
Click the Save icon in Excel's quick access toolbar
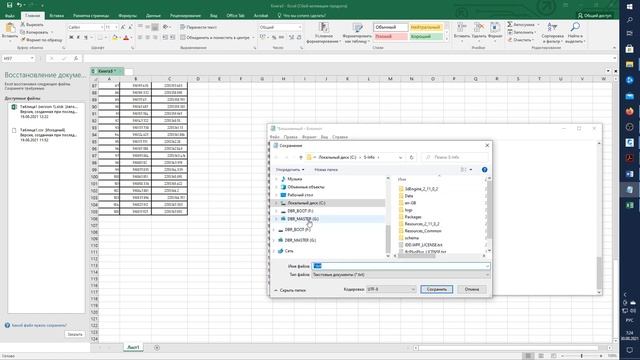point(9,5)
